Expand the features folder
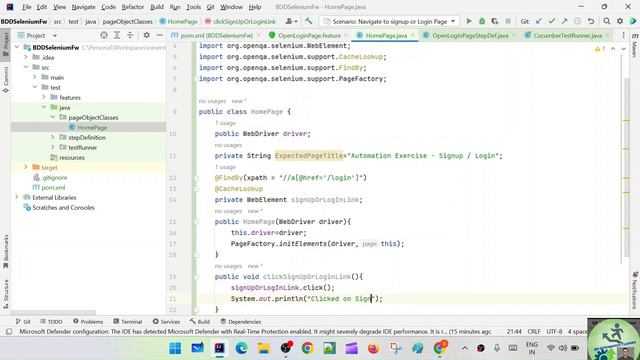The width and height of the screenshot is (640, 360). (44, 97)
